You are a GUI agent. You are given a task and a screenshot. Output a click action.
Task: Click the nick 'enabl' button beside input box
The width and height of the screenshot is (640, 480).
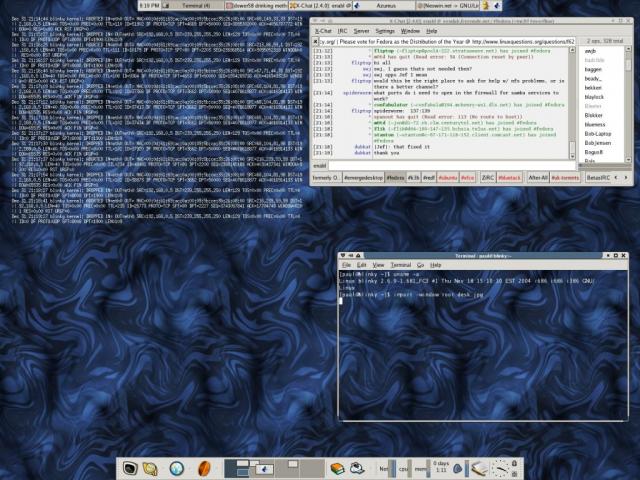coord(320,166)
